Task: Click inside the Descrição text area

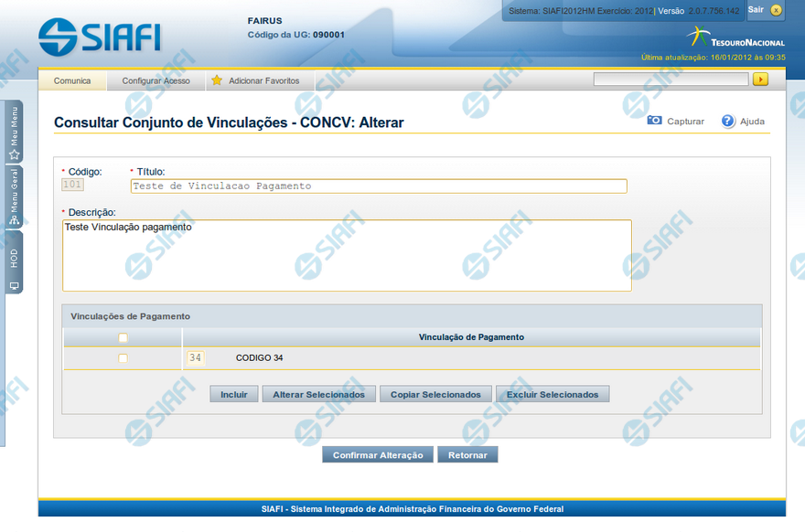Action: coord(347,255)
